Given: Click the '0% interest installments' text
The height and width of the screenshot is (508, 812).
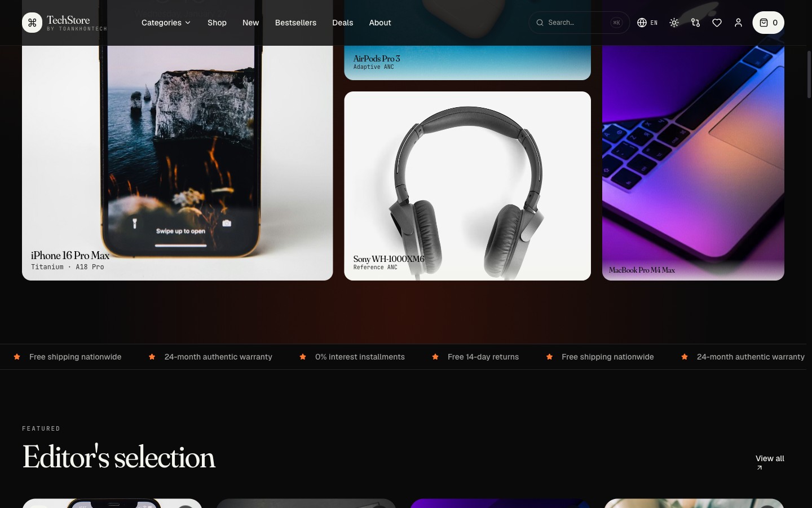Looking at the screenshot, I should [360, 357].
